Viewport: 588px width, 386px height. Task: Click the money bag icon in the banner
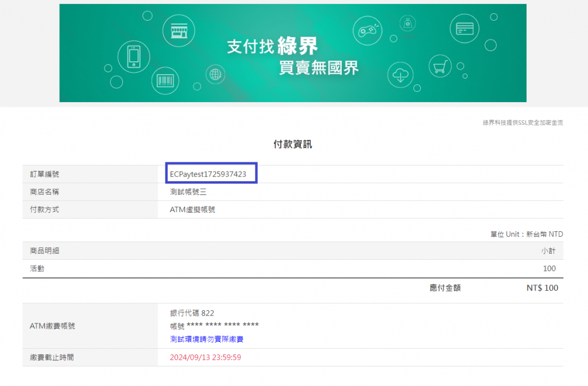tap(408, 24)
